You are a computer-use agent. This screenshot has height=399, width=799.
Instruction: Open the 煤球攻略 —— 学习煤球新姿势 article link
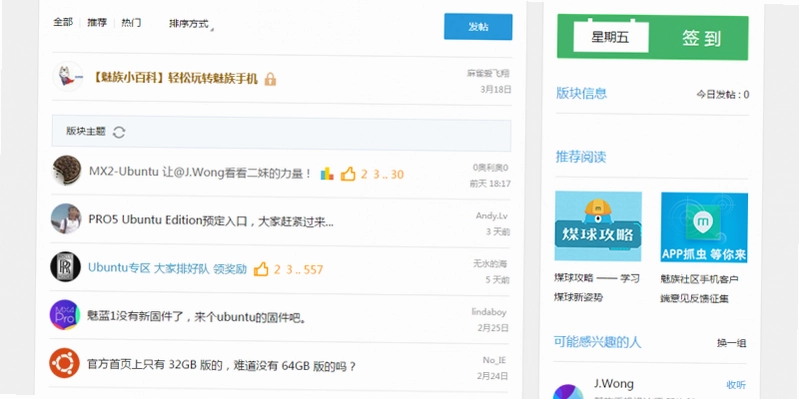[597, 288]
